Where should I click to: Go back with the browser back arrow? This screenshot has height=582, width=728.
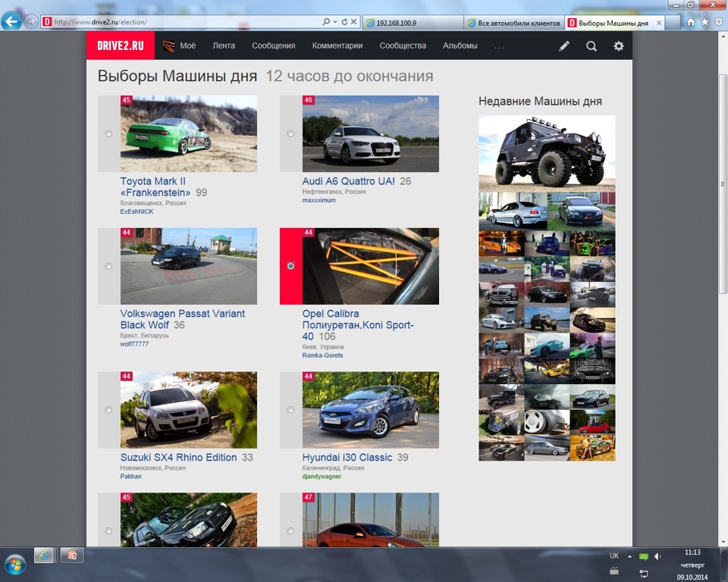11,21
